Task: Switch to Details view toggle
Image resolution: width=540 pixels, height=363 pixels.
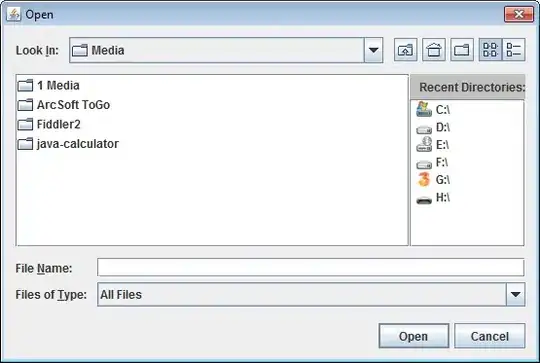Action: click(513, 50)
